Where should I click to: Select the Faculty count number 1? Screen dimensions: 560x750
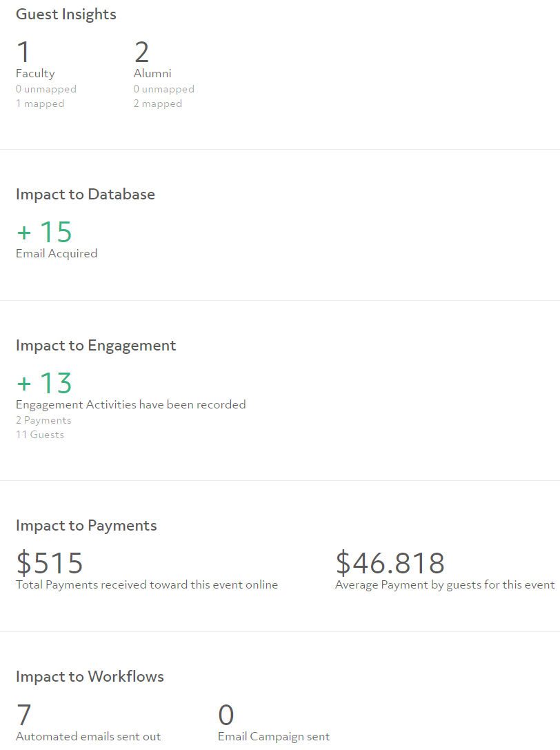click(x=23, y=52)
